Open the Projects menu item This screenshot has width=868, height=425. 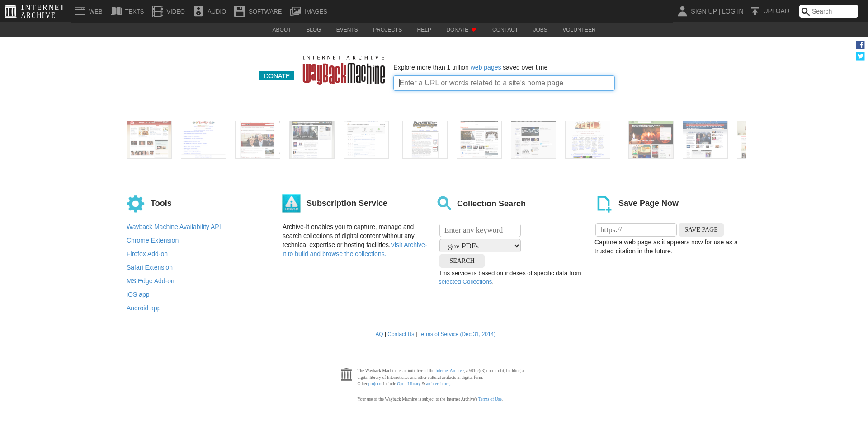[x=387, y=30]
